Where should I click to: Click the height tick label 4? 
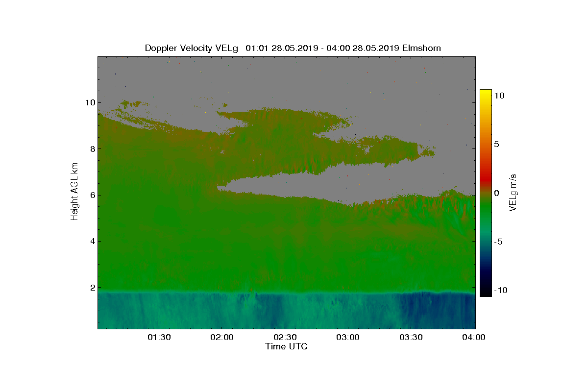(x=92, y=241)
